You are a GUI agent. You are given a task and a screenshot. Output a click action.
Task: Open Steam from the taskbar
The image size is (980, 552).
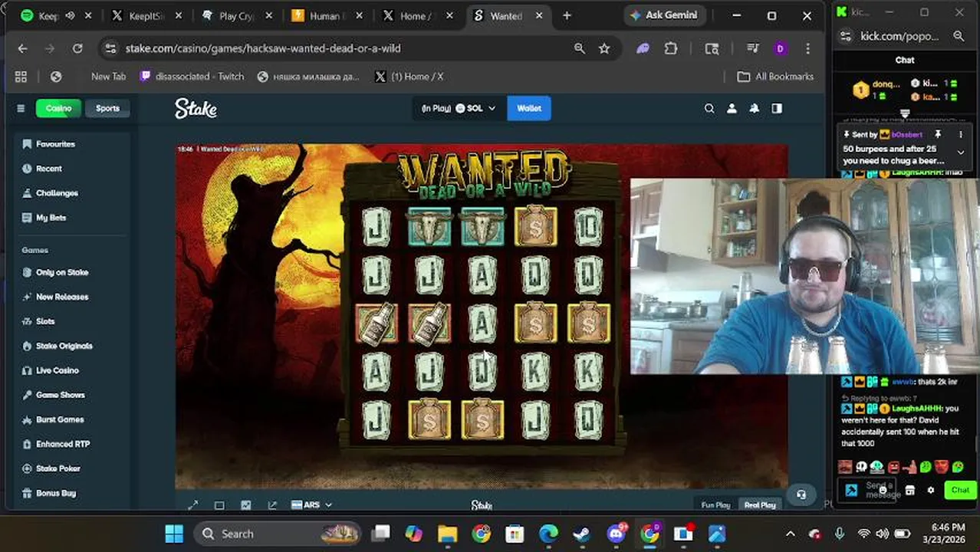pos(581,534)
